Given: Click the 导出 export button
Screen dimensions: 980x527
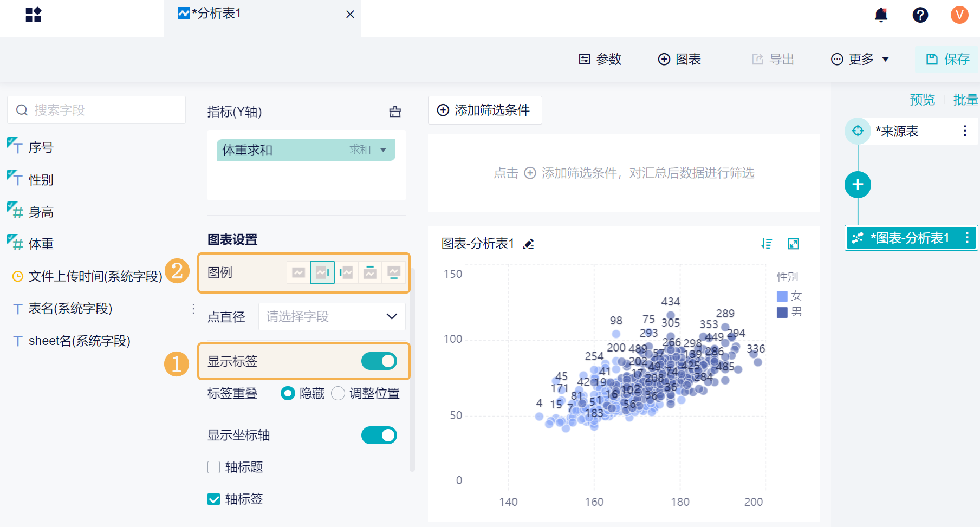Looking at the screenshot, I should 773,59.
